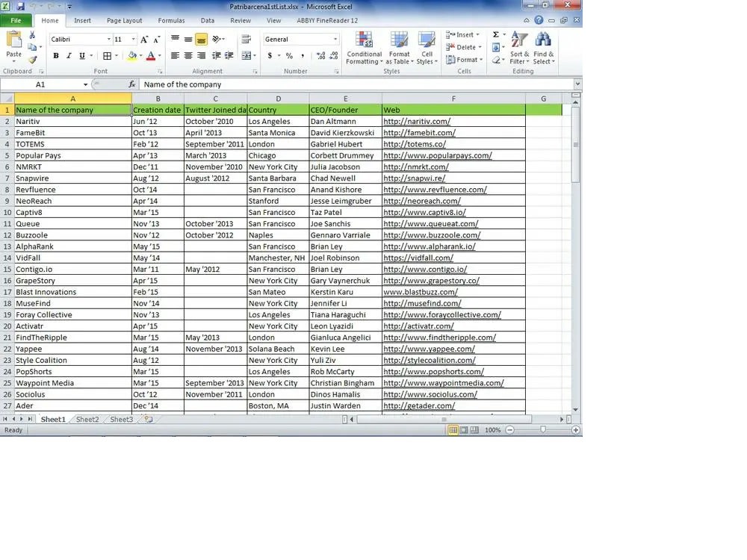Switch to the Insert ribbon tab
This screenshot has height=560, width=747.
[x=82, y=20]
